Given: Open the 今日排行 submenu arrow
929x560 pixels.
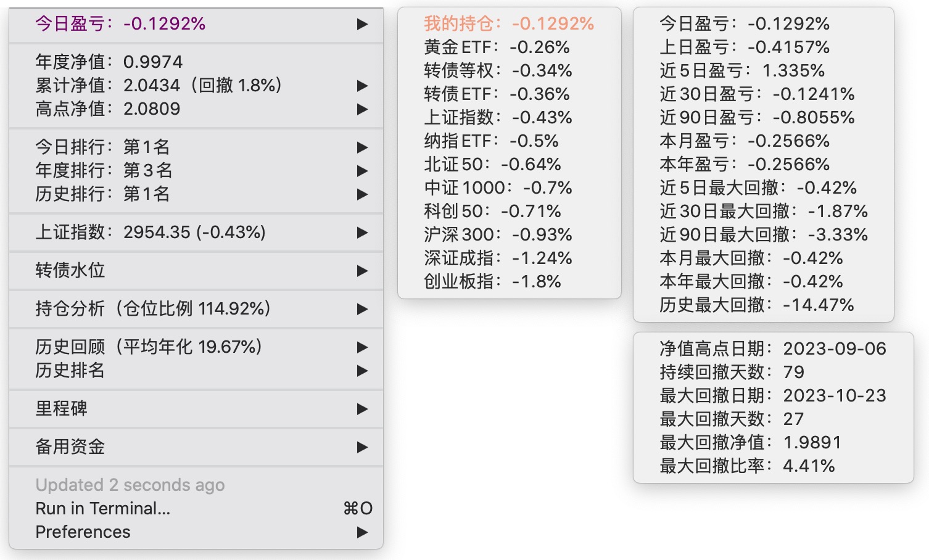Looking at the screenshot, I should 362,147.
